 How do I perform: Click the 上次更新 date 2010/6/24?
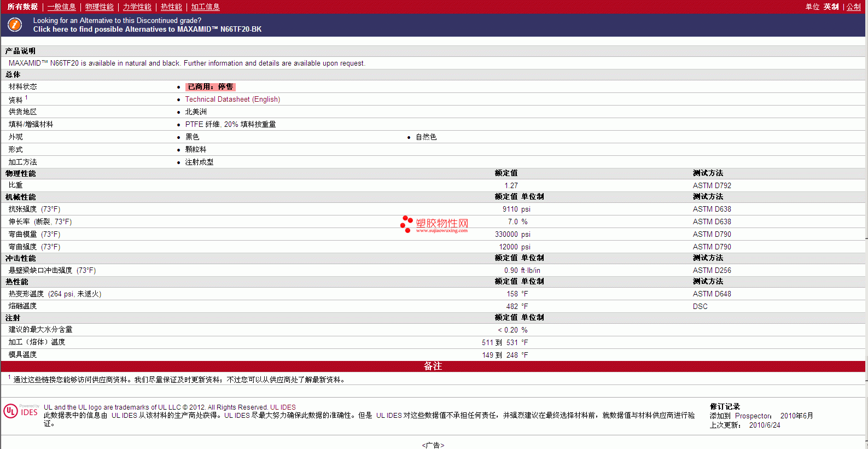coord(765,425)
